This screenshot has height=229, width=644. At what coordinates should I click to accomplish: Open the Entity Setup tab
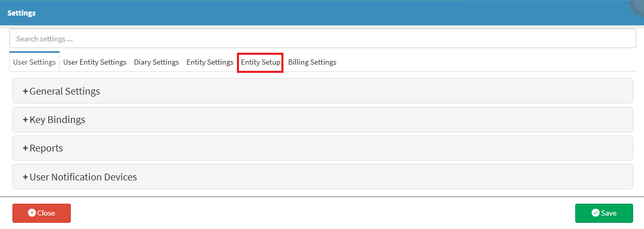pyautogui.click(x=260, y=62)
